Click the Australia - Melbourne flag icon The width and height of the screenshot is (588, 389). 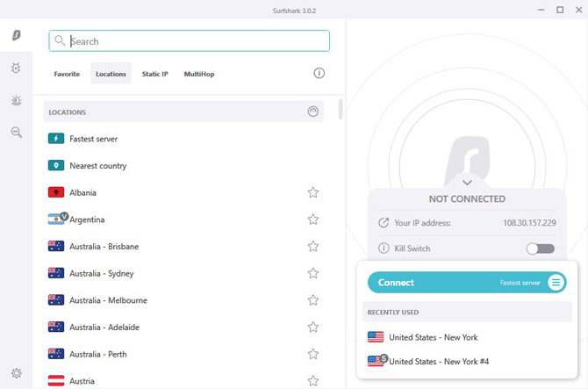tap(56, 300)
